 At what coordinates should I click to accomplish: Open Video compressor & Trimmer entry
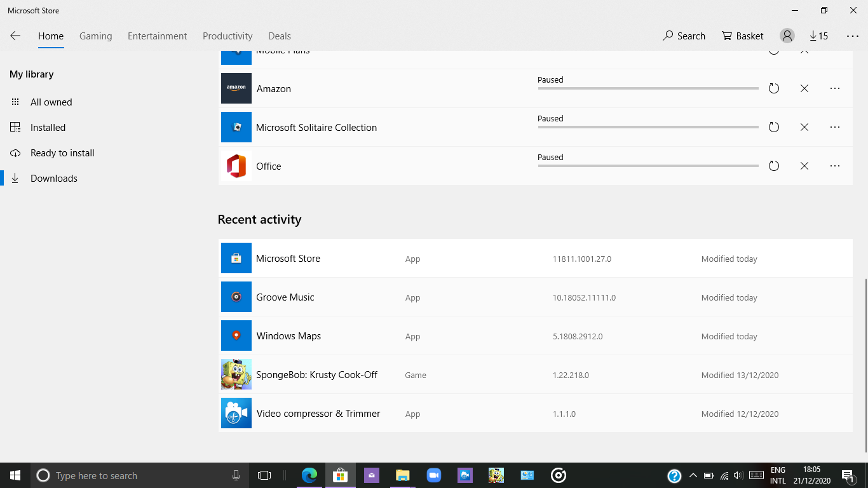click(x=536, y=414)
